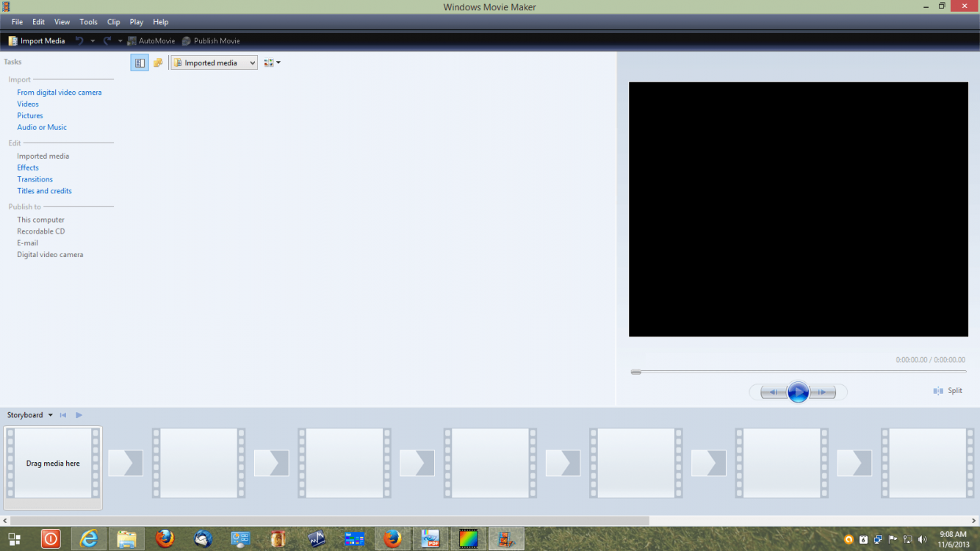Screen dimensions: 980x551
Task: Click the Previous Frame button
Action: 773,392
